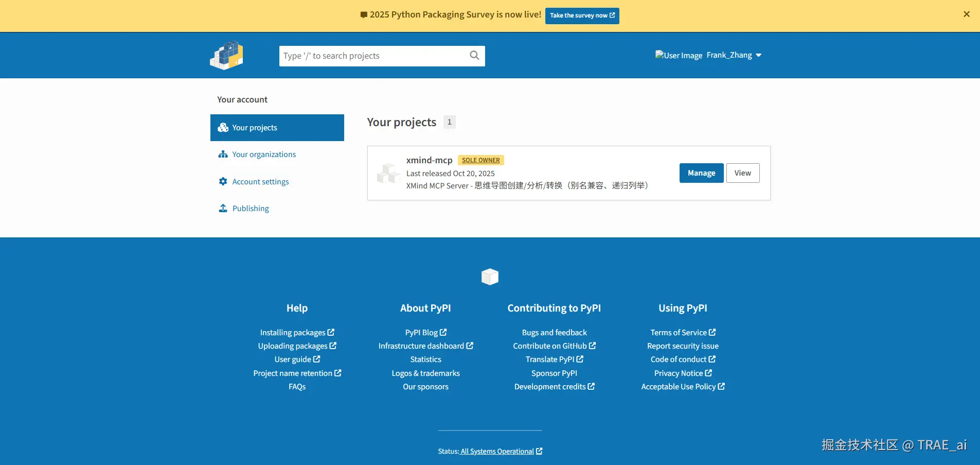Click the white cube logo in footer
This screenshot has width=980, height=465.
490,277
